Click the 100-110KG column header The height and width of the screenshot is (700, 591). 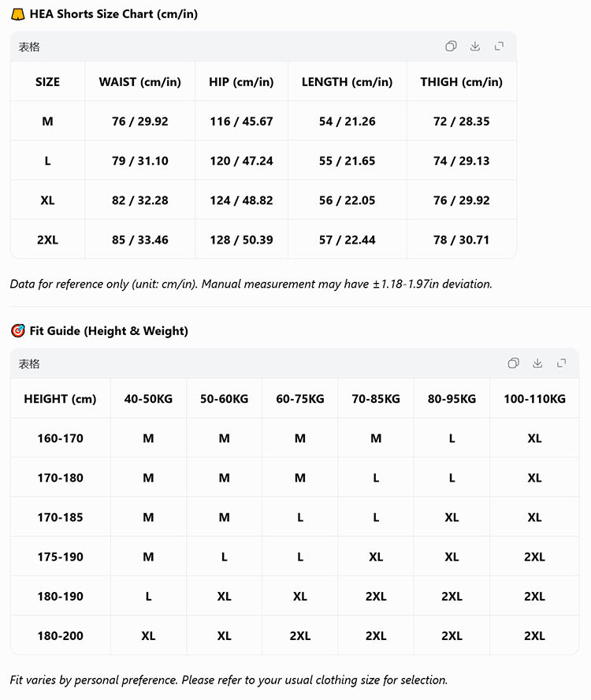pyautogui.click(x=534, y=399)
